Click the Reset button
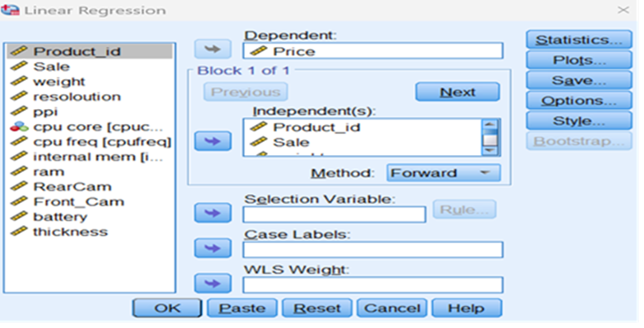 pyautogui.click(x=317, y=308)
